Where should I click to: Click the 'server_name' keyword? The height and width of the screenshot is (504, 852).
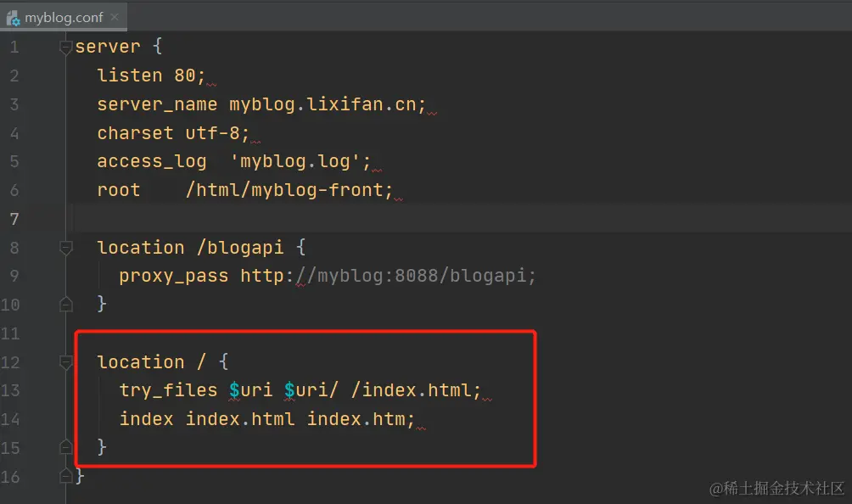click(x=157, y=104)
